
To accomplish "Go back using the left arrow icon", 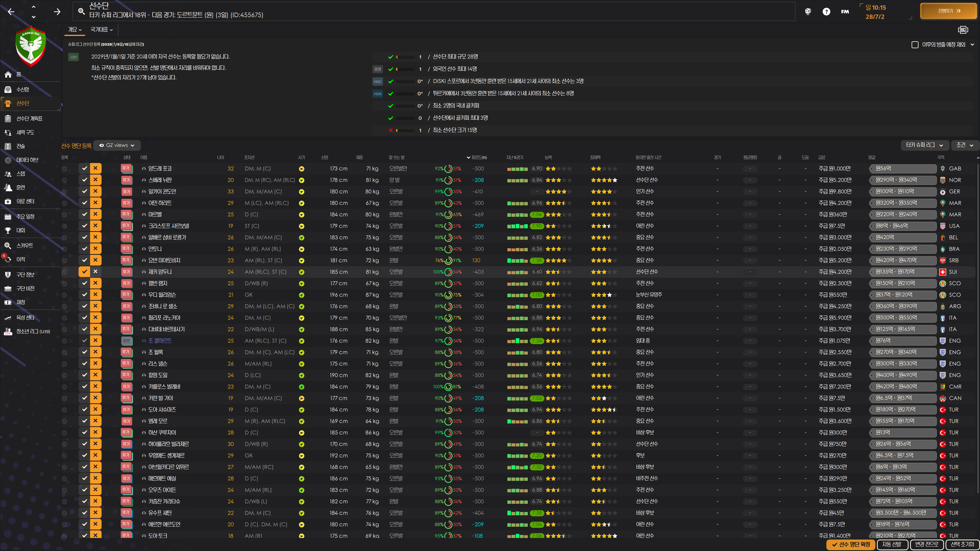I will click(x=11, y=12).
